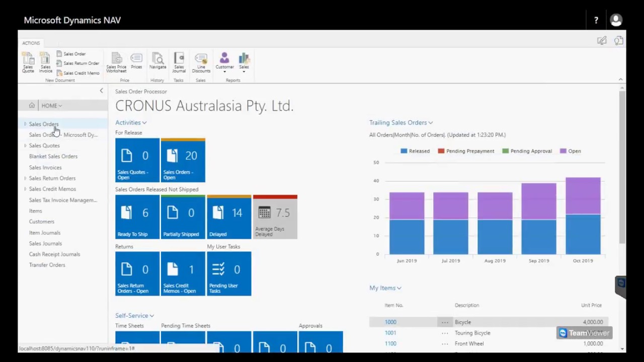Open the Sales reports dropdown
This screenshot has height=362, width=644.
pyautogui.click(x=244, y=62)
